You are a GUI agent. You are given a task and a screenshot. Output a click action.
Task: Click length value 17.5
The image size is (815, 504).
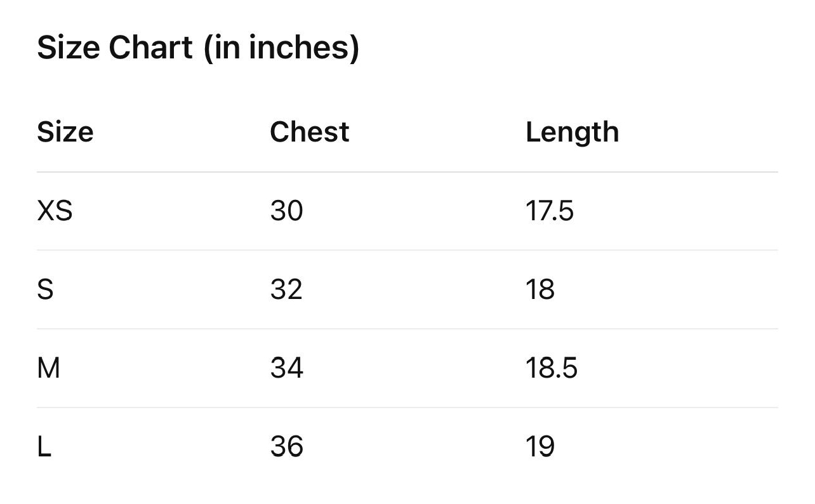coord(549,211)
